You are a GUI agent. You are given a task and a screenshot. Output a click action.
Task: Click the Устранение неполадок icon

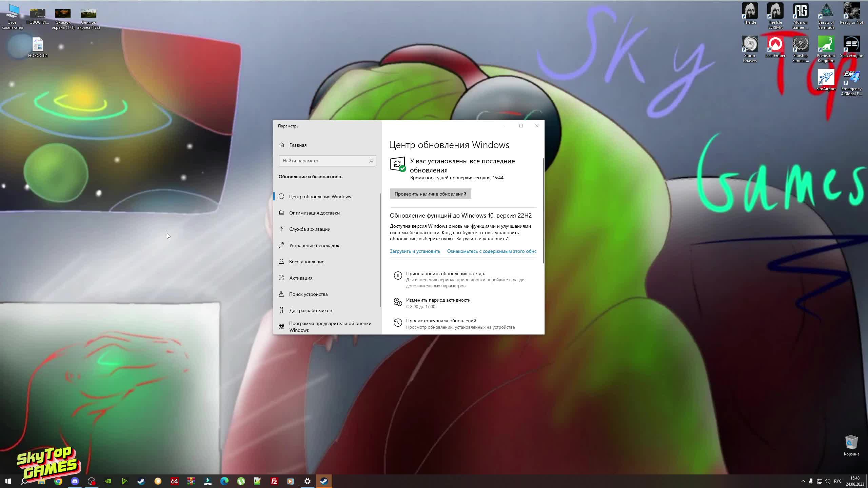(x=282, y=245)
